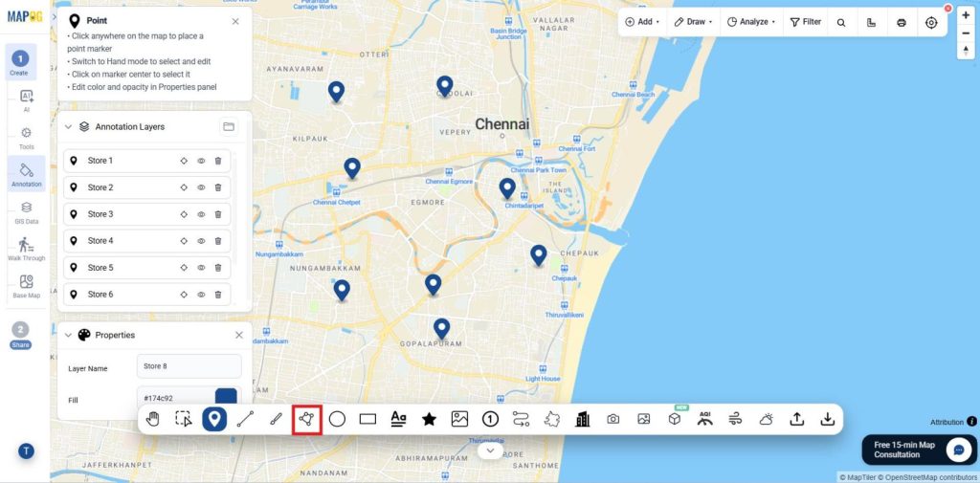Select the Circle shape tool
Screen dimensions: 980x483
[x=337, y=419]
